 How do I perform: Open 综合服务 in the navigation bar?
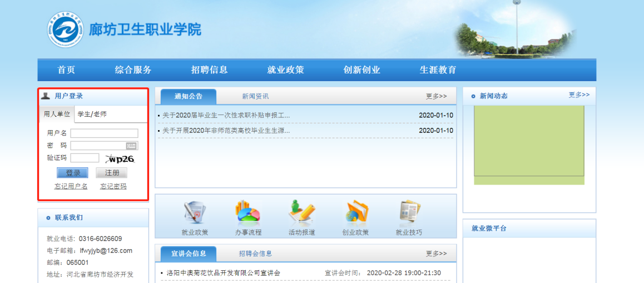click(x=133, y=70)
